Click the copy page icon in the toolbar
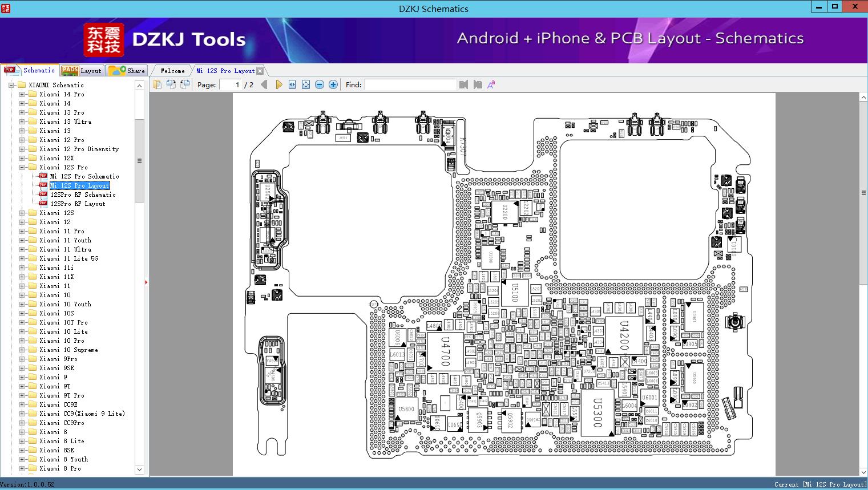The width and height of the screenshot is (868, 490). (158, 84)
